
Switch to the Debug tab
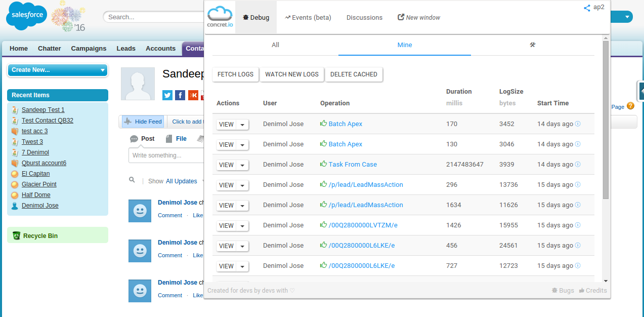[x=256, y=17]
